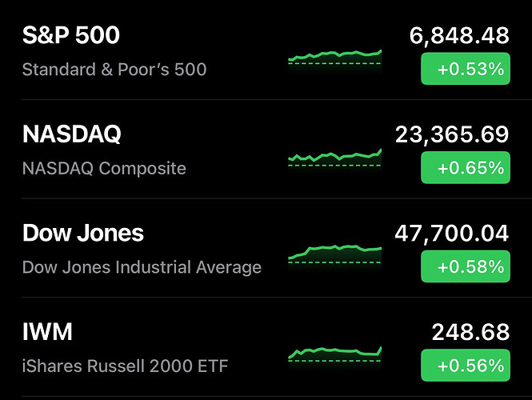Open the S&P 500 ticker title

point(71,36)
